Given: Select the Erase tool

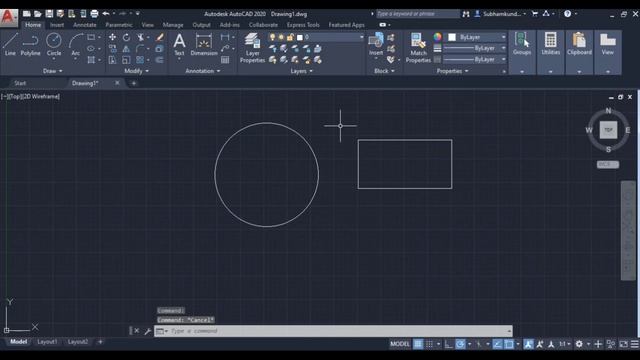Looking at the screenshot, I should pyautogui.click(x=160, y=37).
